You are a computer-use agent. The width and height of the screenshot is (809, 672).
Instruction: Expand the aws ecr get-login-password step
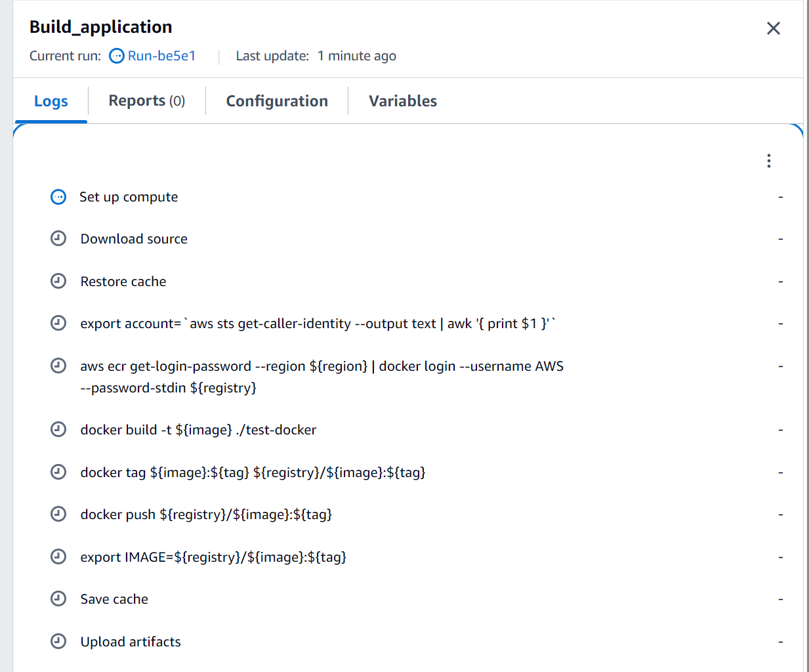point(322,377)
